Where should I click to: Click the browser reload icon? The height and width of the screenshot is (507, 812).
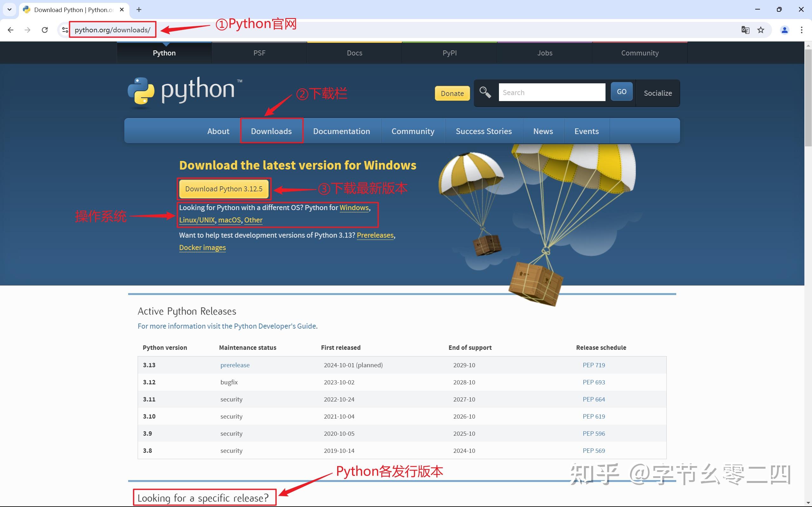click(45, 29)
